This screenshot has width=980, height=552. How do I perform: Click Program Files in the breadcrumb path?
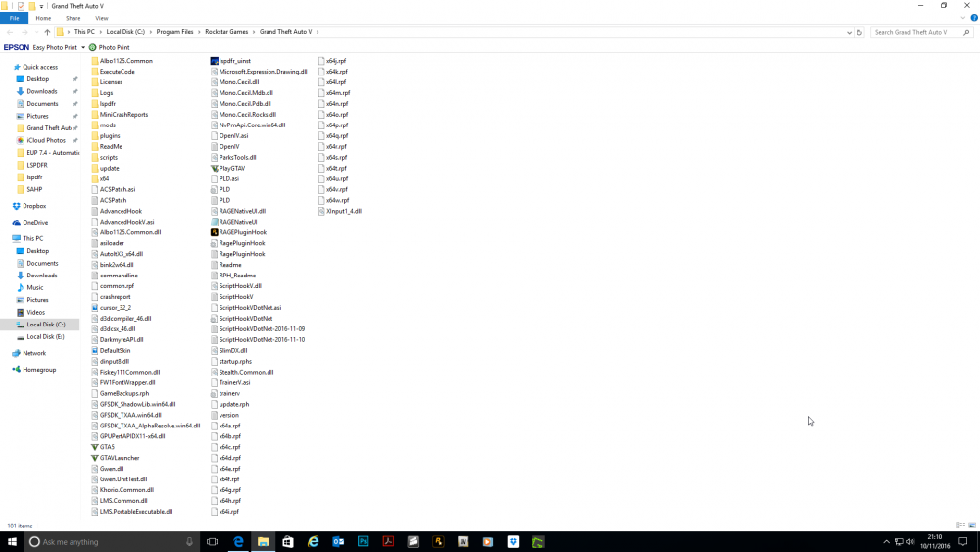click(x=175, y=32)
